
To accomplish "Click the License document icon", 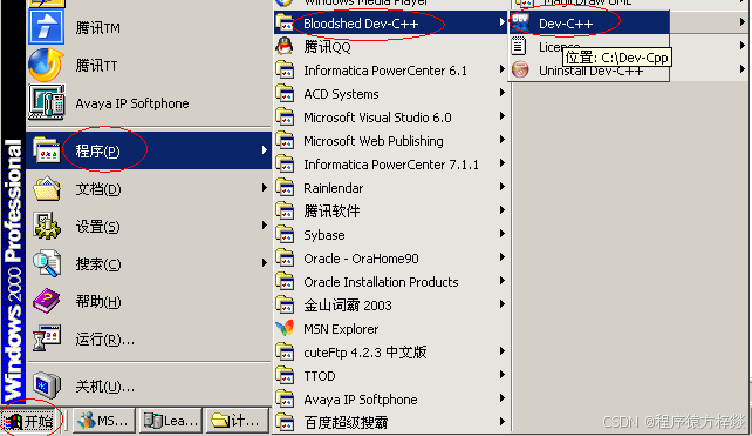I will click(x=518, y=47).
